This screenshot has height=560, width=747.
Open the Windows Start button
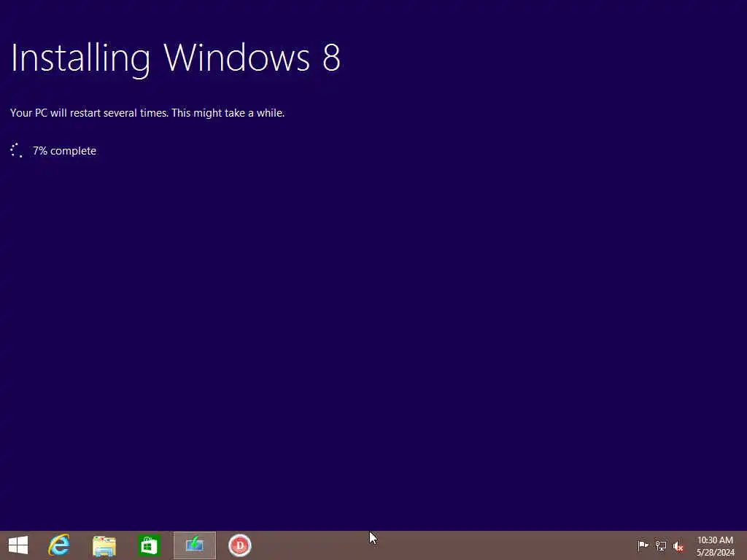(18, 545)
